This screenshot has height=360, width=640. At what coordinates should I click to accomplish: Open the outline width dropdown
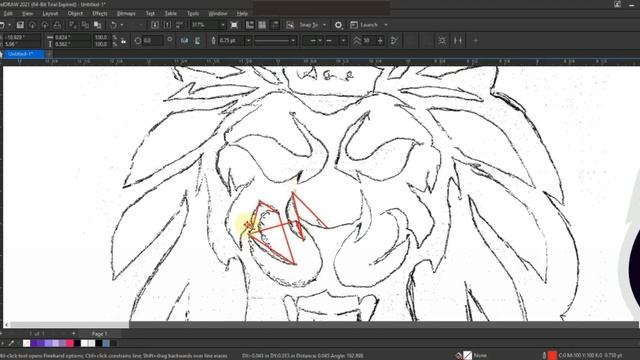(248, 40)
